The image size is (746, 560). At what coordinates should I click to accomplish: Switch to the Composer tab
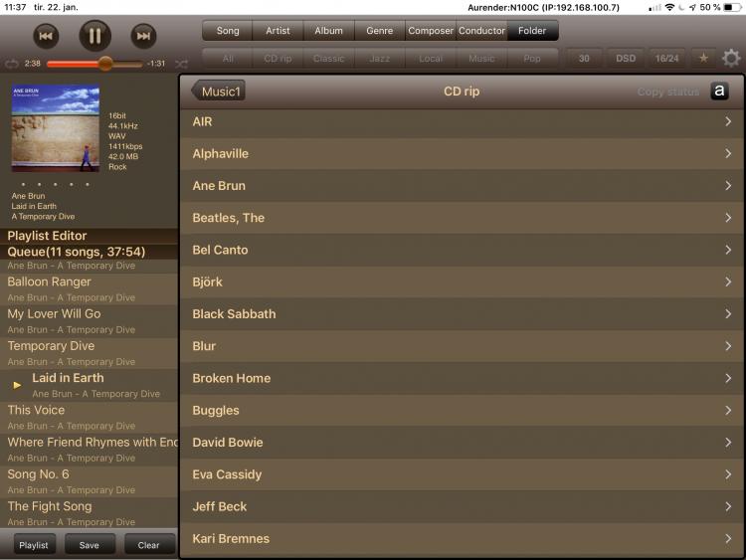point(431,31)
